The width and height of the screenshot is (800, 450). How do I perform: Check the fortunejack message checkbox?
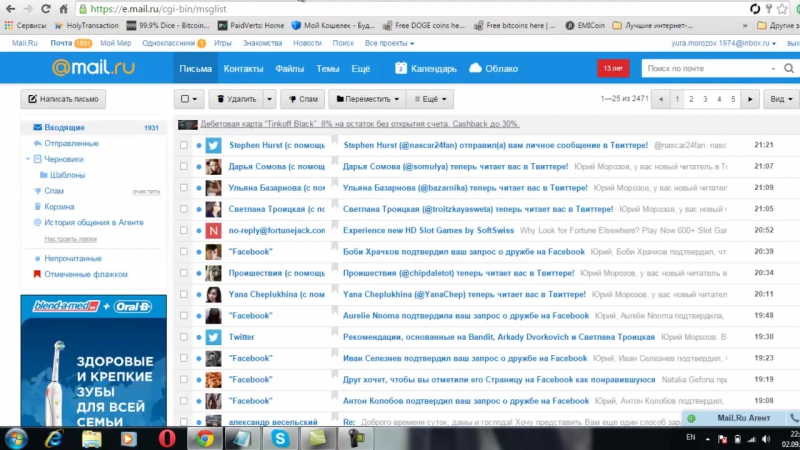[x=184, y=231]
